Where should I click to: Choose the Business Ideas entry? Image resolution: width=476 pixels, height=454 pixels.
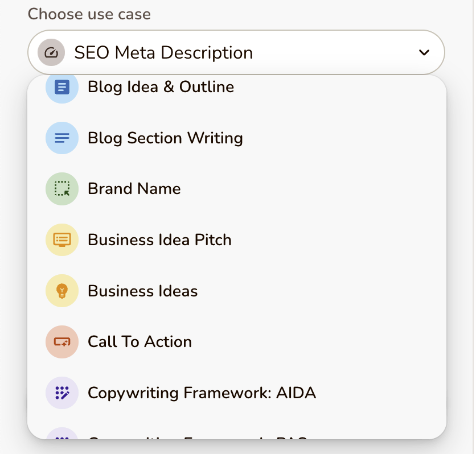point(142,291)
